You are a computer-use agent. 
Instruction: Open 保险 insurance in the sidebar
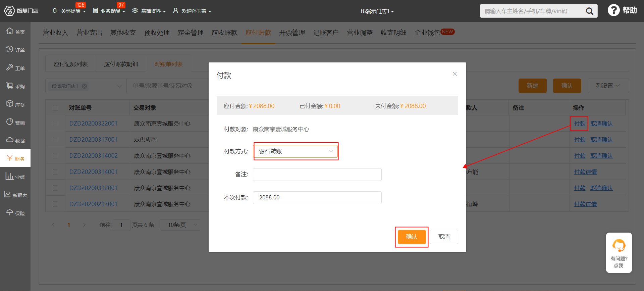[15, 213]
